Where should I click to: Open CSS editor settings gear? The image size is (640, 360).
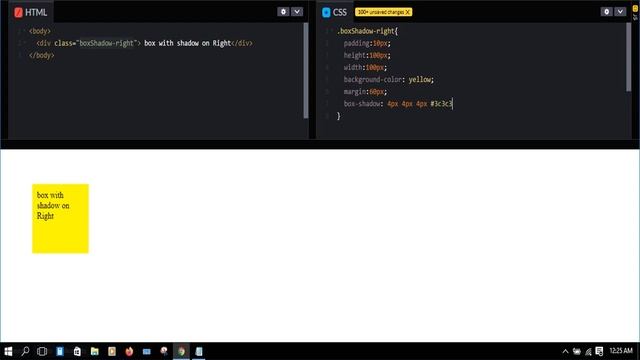click(607, 12)
